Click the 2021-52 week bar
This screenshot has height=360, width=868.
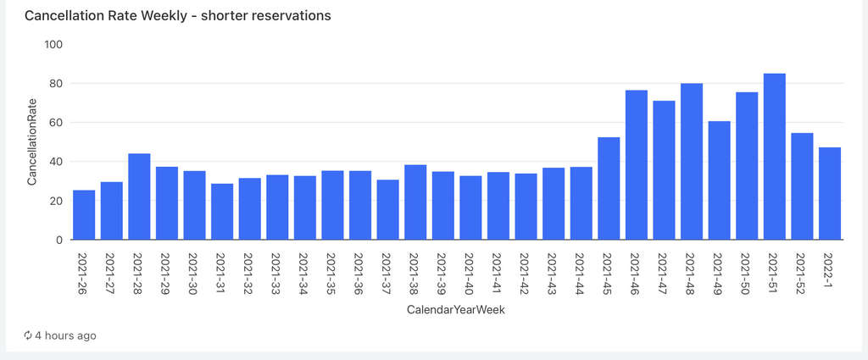802,186
